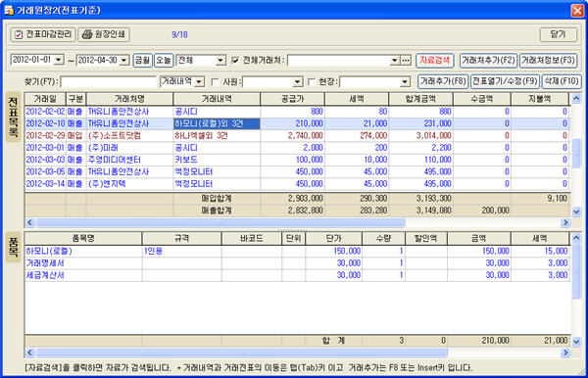Expand the 전체 type dropdown
This screenshot has width=588, height=378.
(220, 60)
